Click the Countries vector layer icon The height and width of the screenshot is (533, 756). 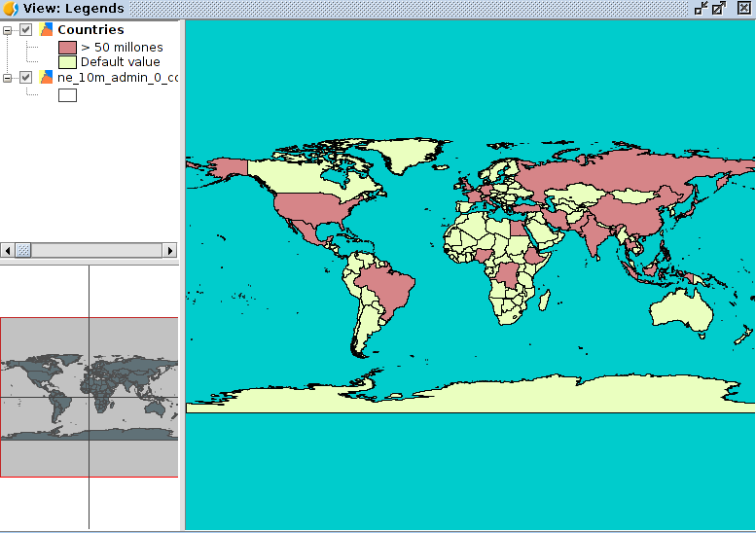point(46,30)
